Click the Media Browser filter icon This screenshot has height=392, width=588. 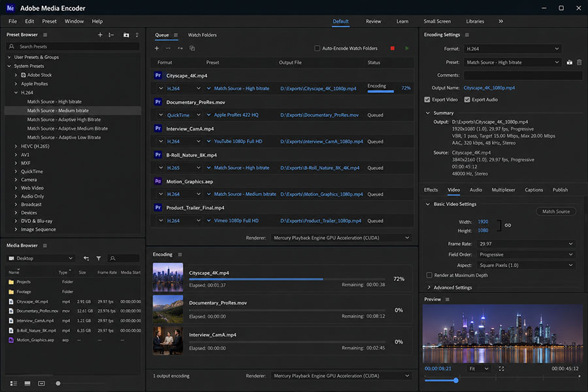click(99, 258)
